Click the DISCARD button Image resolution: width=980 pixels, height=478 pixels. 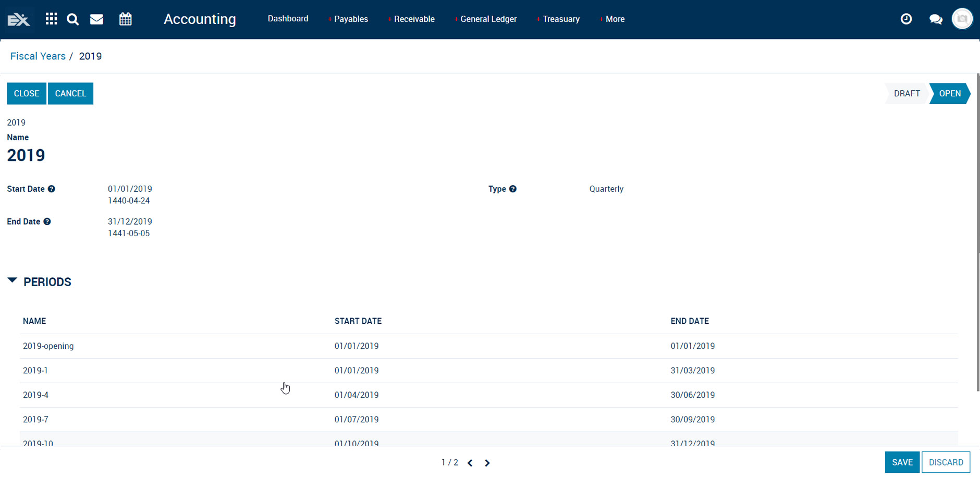946,462
